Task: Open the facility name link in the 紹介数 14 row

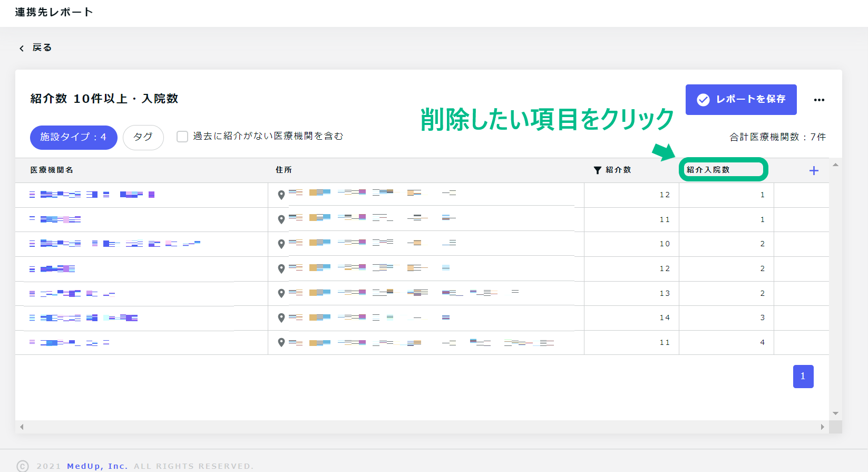Action: [x=83, y=318]
